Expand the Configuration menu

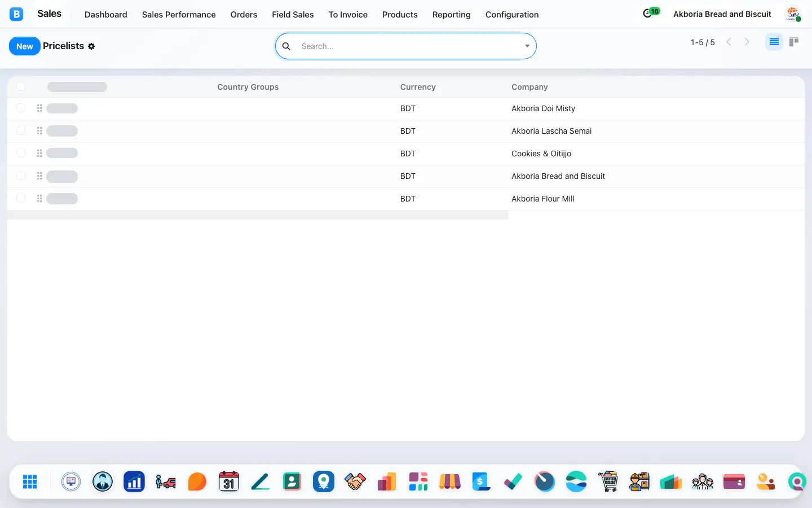512,15
